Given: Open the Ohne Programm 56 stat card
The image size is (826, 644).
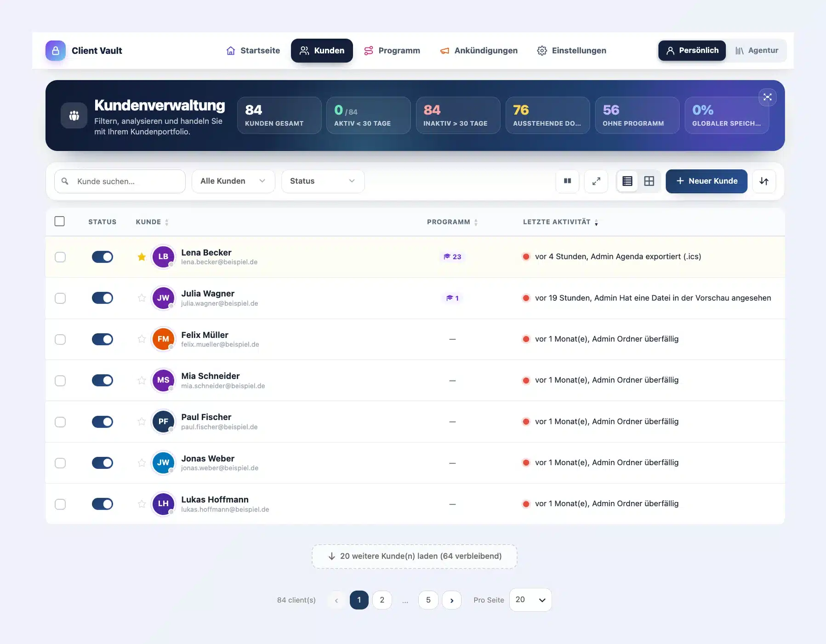Looking at the screenshot, I should pyautogui.click(x=637, y=115).
